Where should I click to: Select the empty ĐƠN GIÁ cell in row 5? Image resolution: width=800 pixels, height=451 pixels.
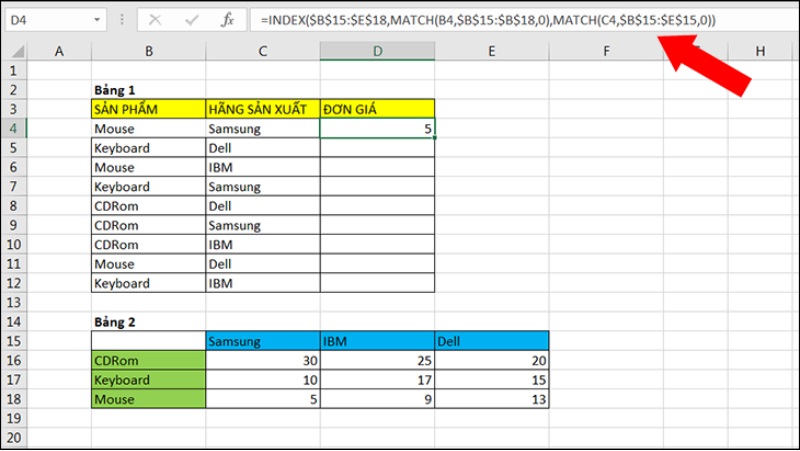coord(378,148)
